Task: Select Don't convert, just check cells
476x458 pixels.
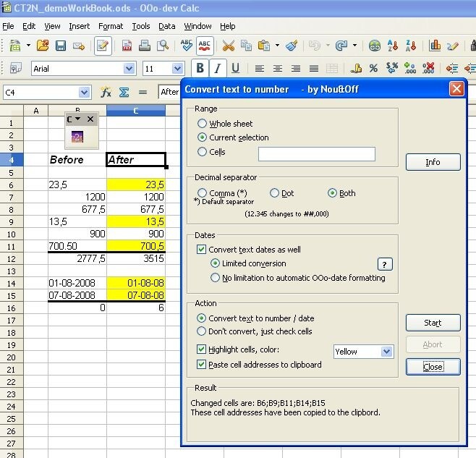Action: 255,331
